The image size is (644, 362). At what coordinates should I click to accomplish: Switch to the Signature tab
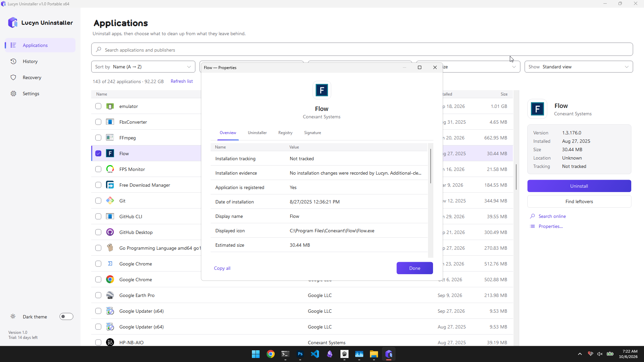coord(313,133)
